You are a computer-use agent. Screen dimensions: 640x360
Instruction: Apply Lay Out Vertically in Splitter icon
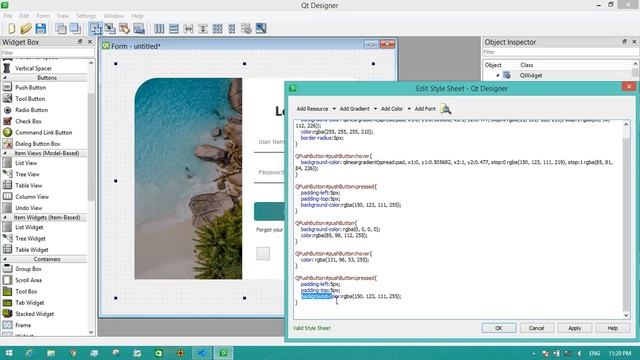click(x=203, y=29)
